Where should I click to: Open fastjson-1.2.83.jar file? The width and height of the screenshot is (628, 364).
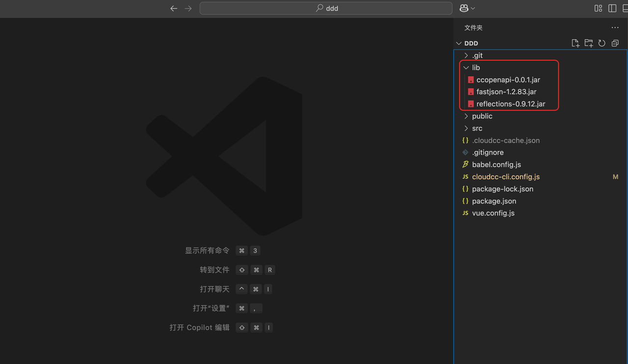506,92
